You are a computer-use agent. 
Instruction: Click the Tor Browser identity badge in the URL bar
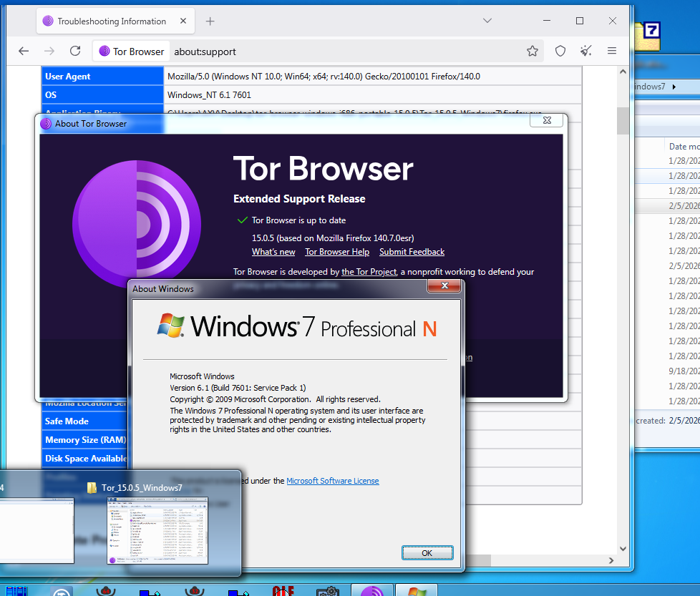point(132,52)
